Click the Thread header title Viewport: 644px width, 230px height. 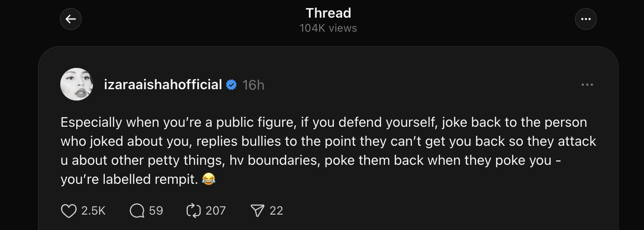click(328, 13)
